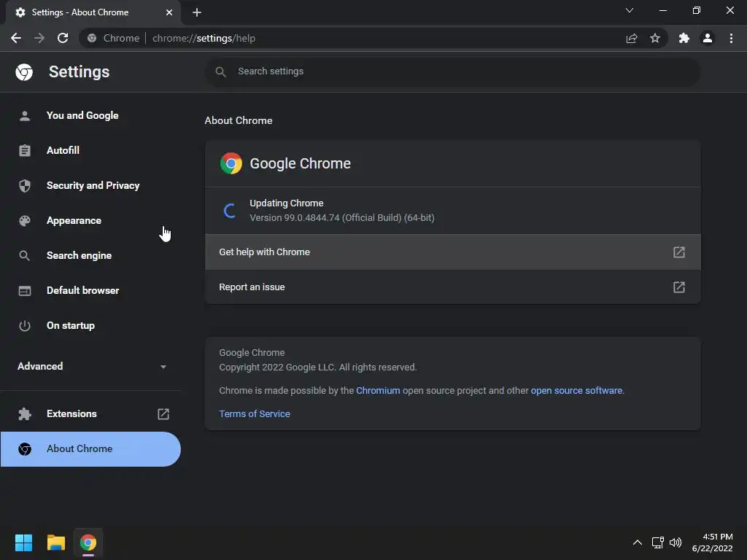Viewport: 747px width, 560px height.
Task: Open a new tab with the plus button
Action: pyautogui.click(x=197, y=12)
